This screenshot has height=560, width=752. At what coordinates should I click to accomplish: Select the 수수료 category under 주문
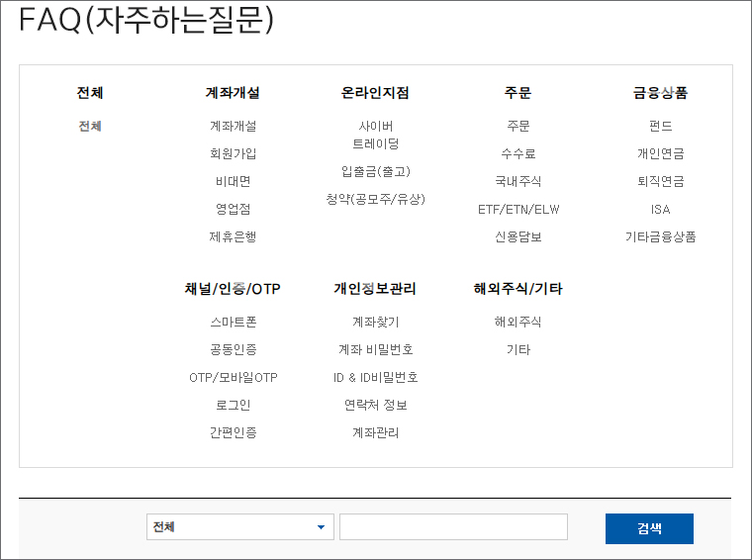point(517,154)
